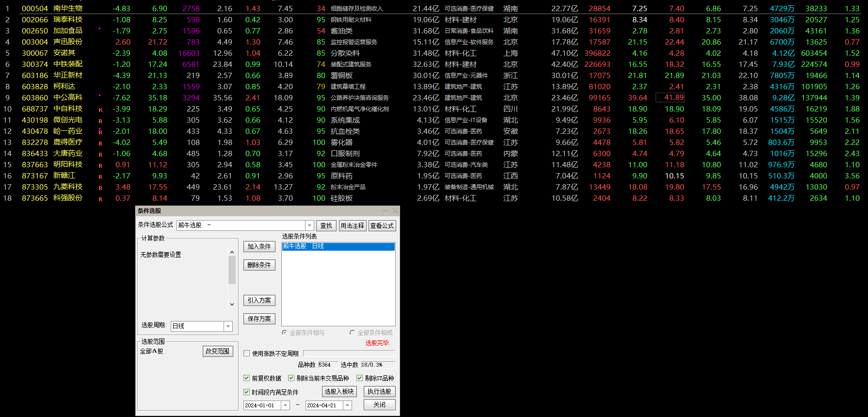Minimize the 条件选股 dialog
868x417 pixels.
tap(386, 210)
